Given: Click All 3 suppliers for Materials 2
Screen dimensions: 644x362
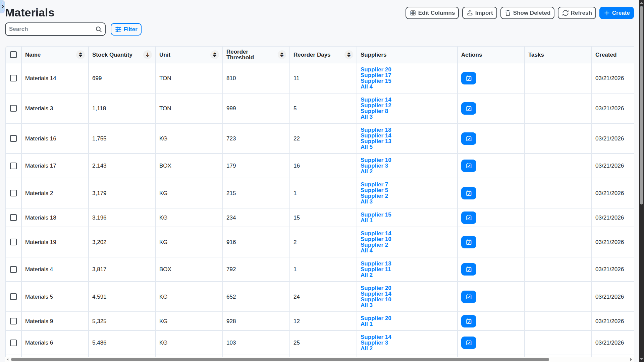Looking at the screenshot, I should (x=366, y=201).
